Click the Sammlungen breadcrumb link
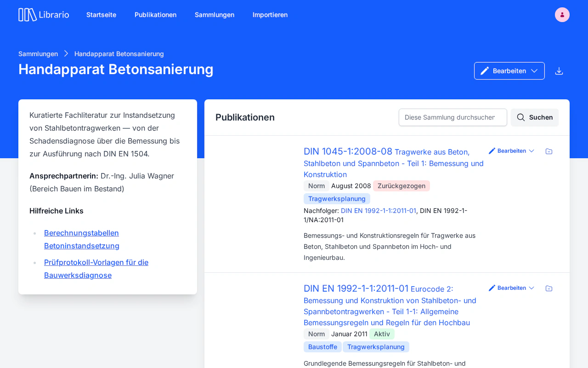Screen dimensions: 588x368 38,54
